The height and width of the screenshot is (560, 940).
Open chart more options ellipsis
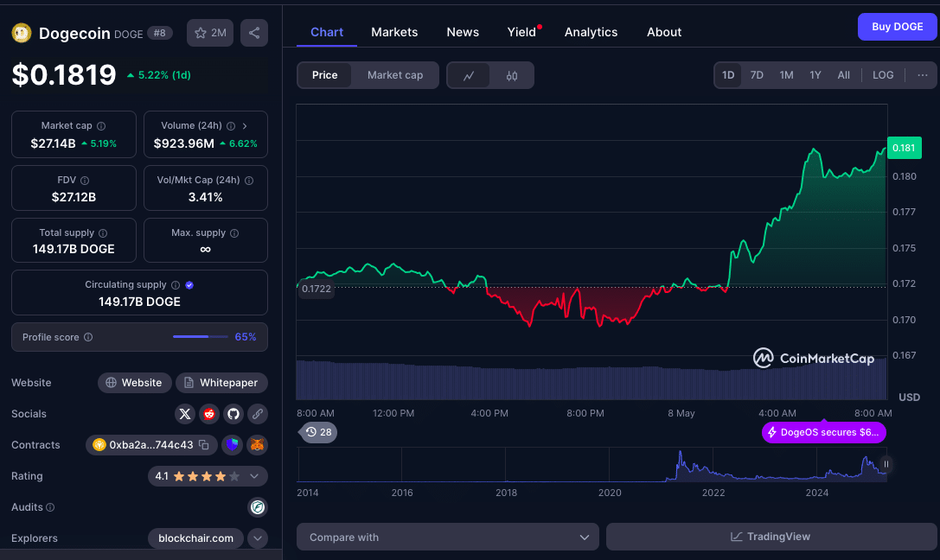923,75
